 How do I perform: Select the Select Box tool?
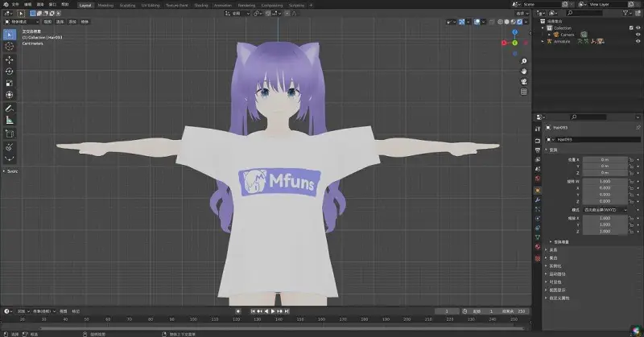[10, 35]
